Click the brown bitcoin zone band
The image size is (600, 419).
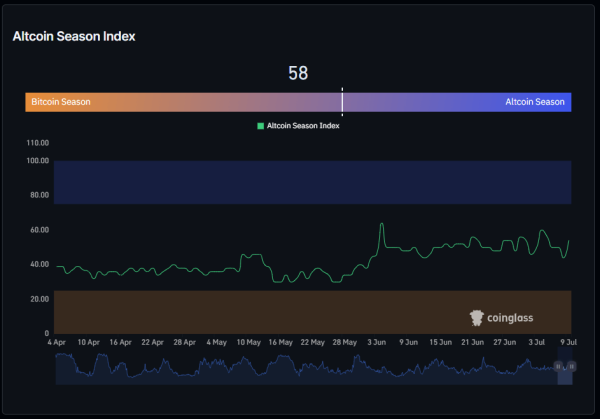pos(313,312)
